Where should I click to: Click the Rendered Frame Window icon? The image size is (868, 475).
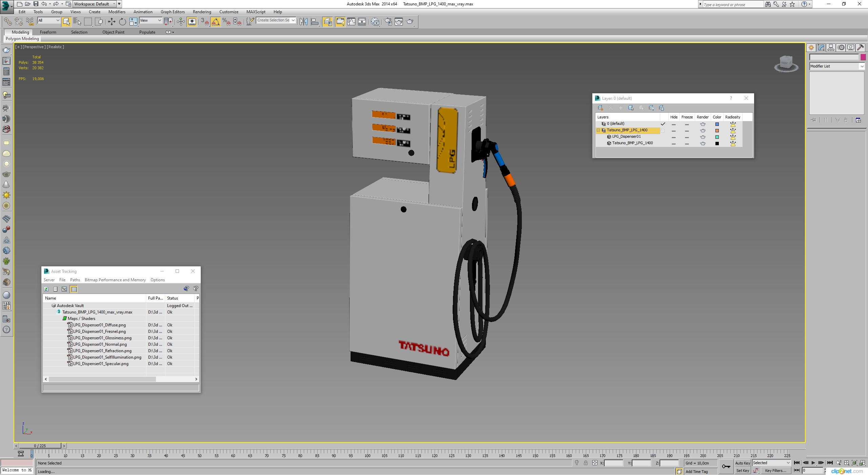[x=399, y=22]
